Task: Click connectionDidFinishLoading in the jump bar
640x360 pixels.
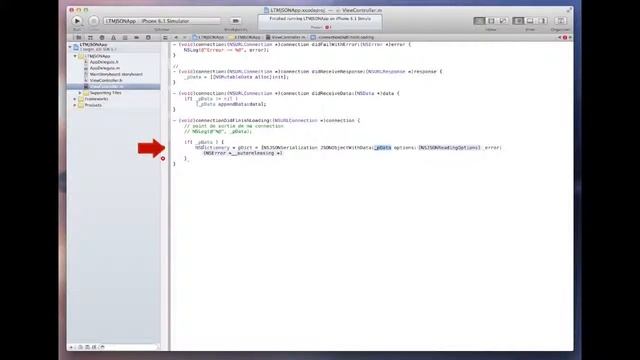Action: 342,38
